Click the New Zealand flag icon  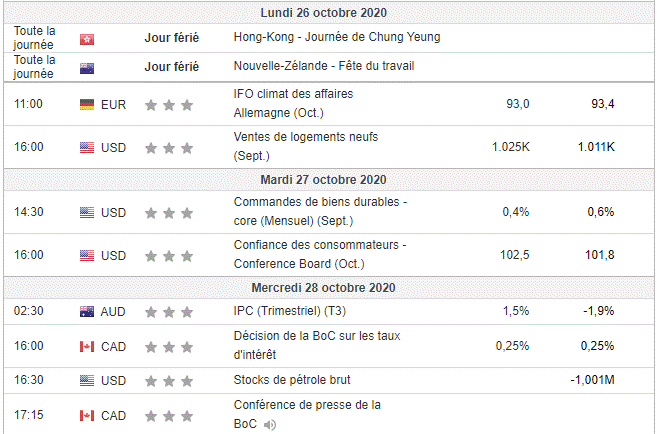click(x=87, y=66)
